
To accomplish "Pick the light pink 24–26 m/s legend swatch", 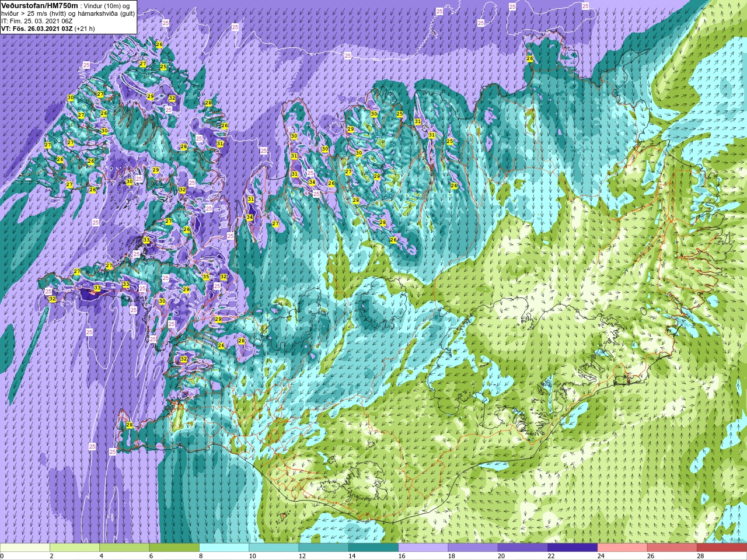I will (622, 548).
